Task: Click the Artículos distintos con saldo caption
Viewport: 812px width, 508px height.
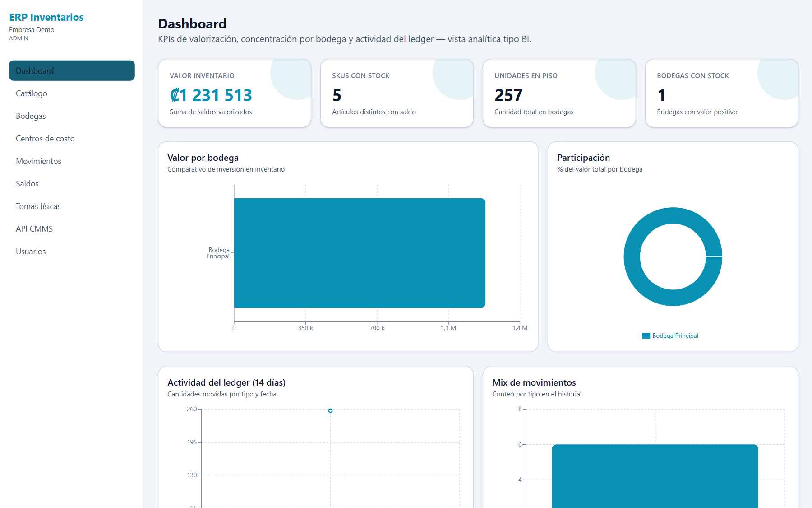Action: [x=374, y=112]
